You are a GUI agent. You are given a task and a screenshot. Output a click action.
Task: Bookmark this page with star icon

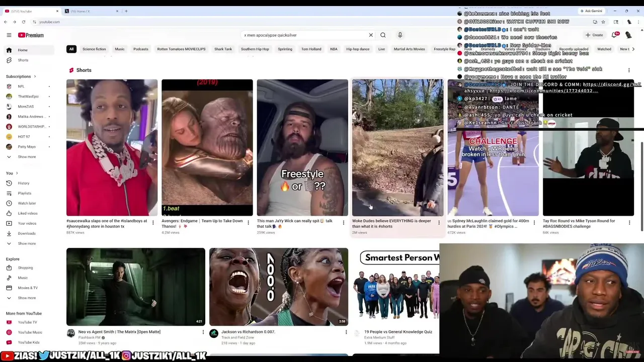(x=603, y=22)
